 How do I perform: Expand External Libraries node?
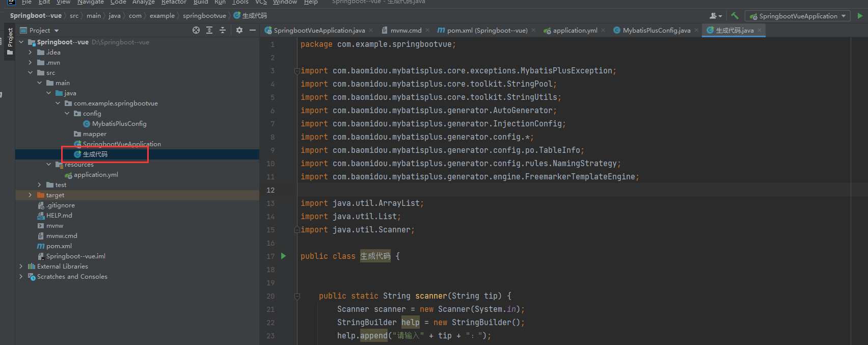point(21,267)
